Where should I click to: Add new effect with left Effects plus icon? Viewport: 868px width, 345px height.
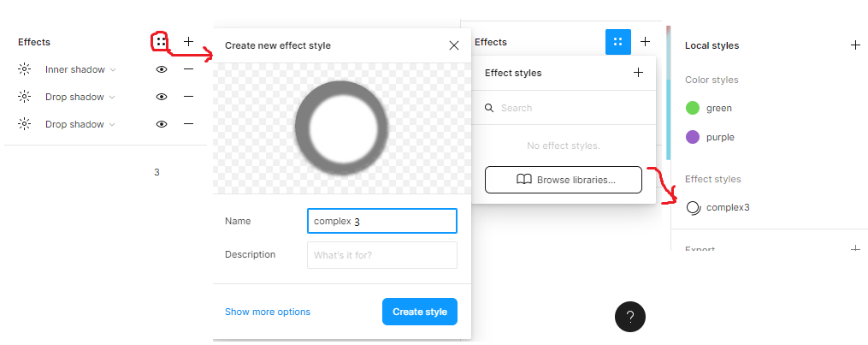click(189, 42)
